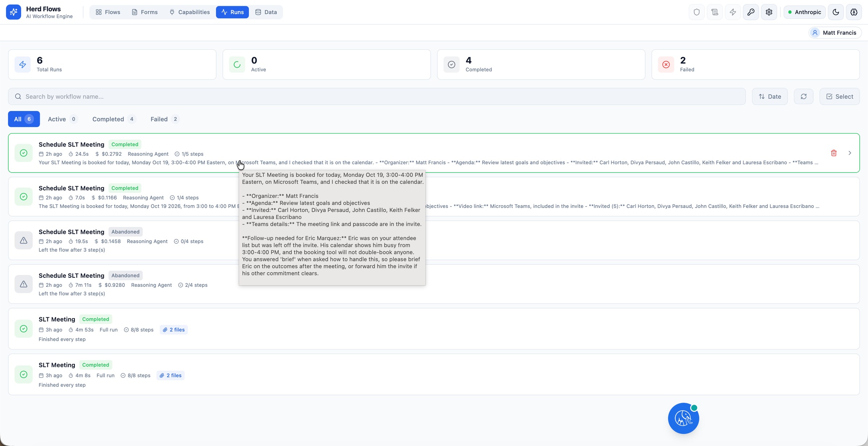
Task: Open SLT Meeting run lasting 4m 8s
Action: tap(434, 375)
